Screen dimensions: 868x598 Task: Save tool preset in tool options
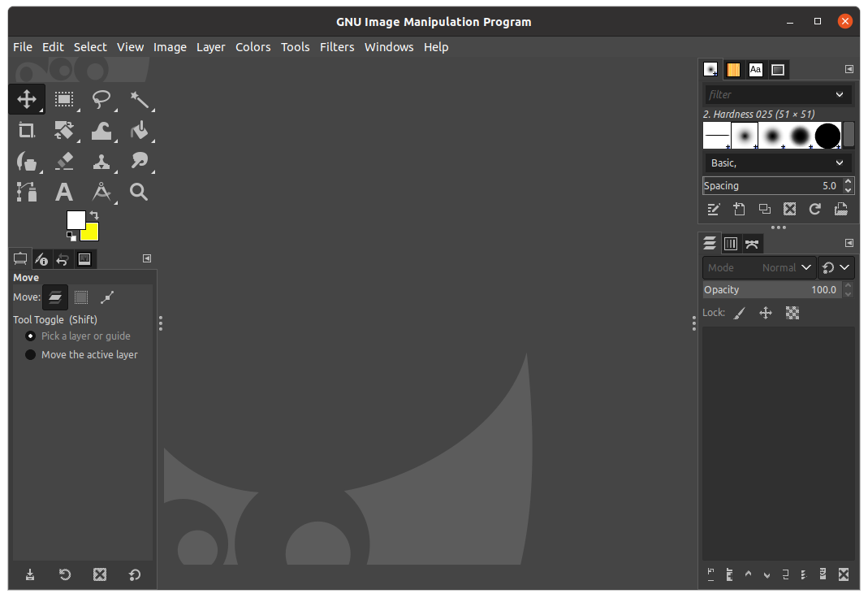click(30, 574)
